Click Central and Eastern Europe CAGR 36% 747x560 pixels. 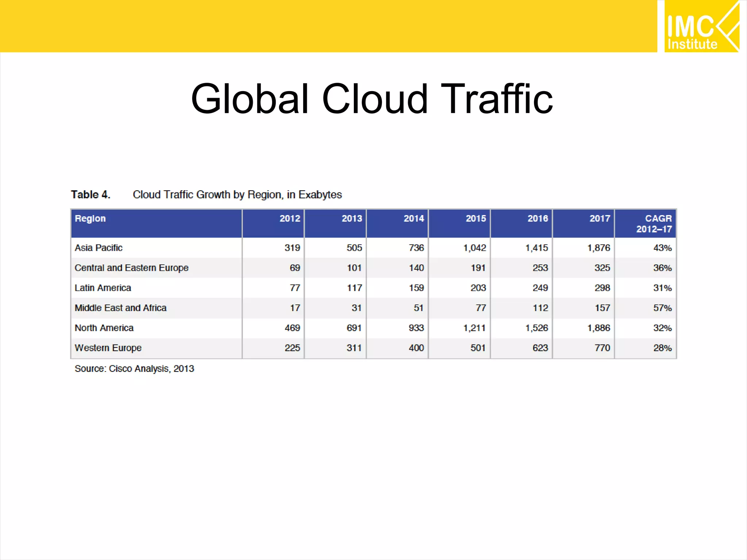[x=663, y=268]
